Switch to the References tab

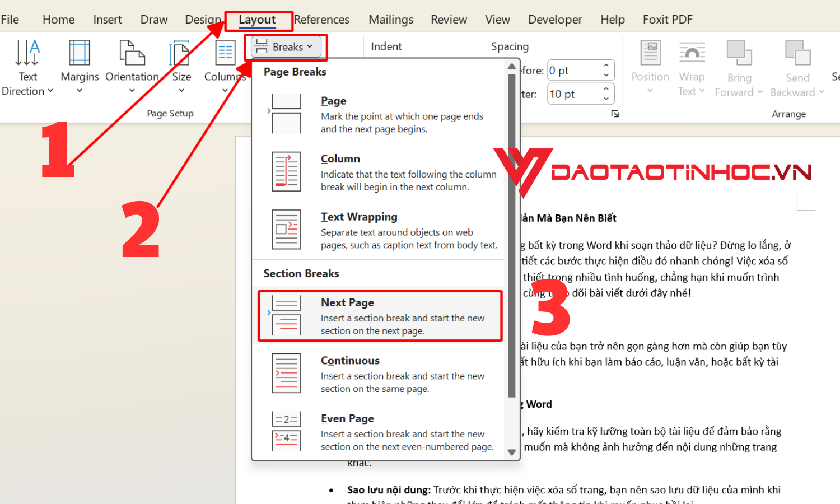point(321,20)
